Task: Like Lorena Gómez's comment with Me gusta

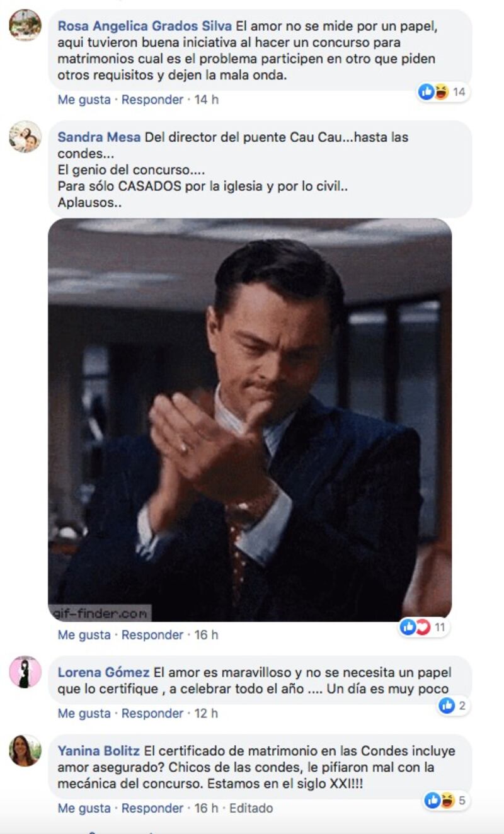Action: click(84, 714)
